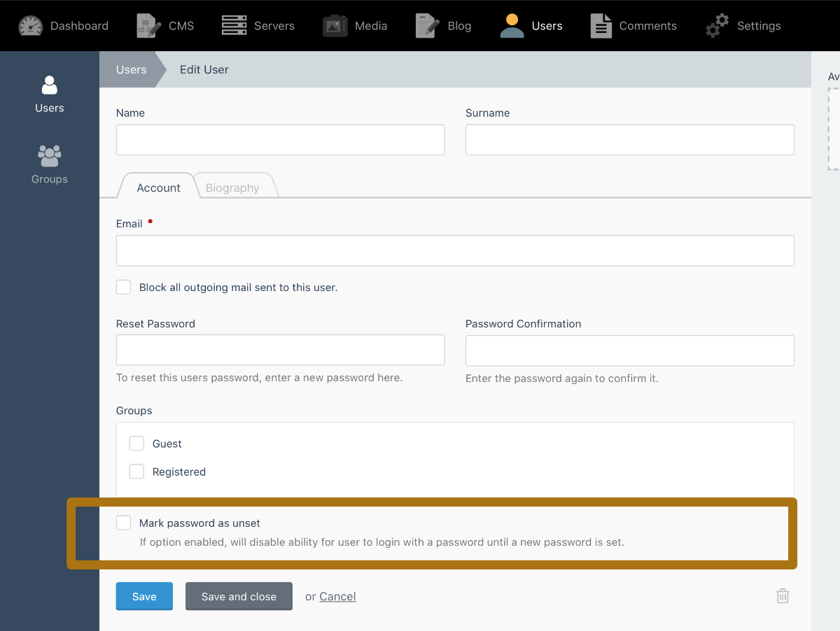The image size is (840, 631).
Task: Switch to the Biography tab
Action: [x=232, y=187]
